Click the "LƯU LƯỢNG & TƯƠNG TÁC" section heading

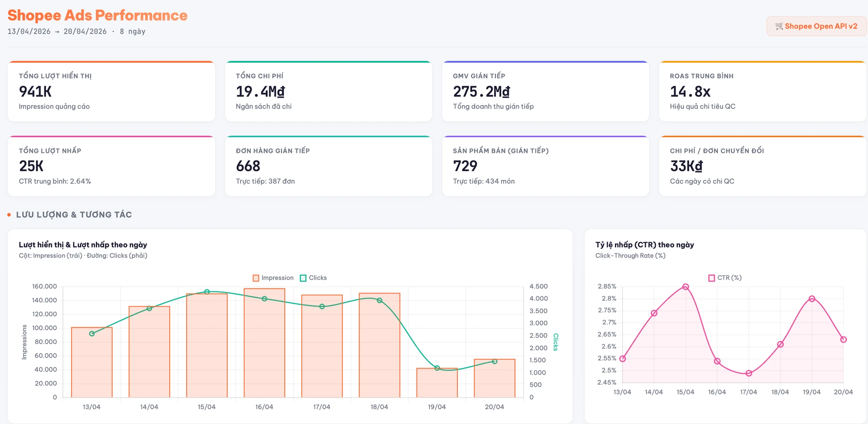74,215
